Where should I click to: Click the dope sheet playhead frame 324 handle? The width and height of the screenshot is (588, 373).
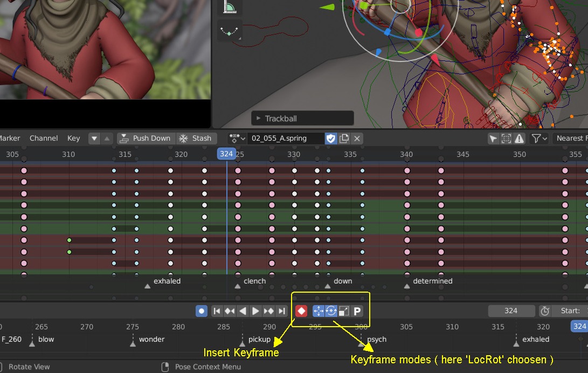tap(226, 154)
